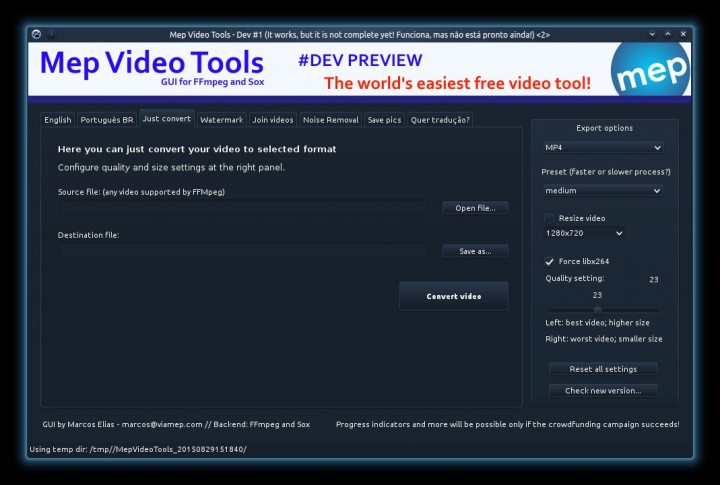Screen dimensions: 720x485
Task: Click the Save as... button
Action: click(475, 251)
